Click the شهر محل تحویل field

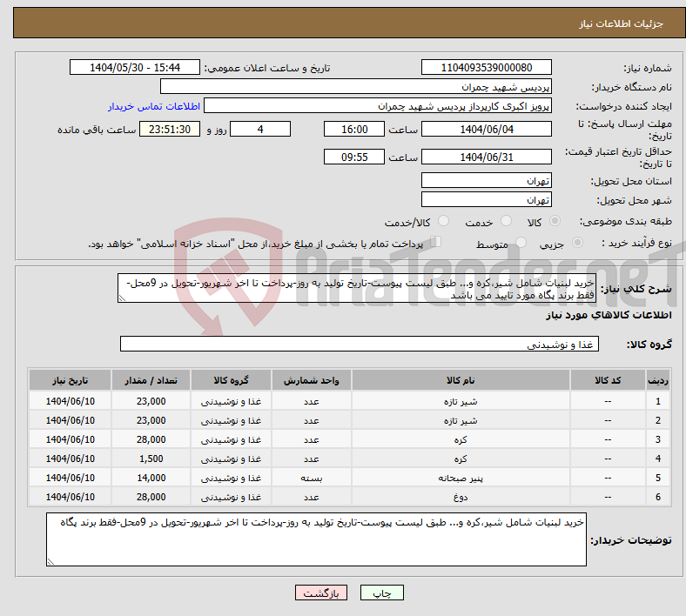click(x=486, y=200)
